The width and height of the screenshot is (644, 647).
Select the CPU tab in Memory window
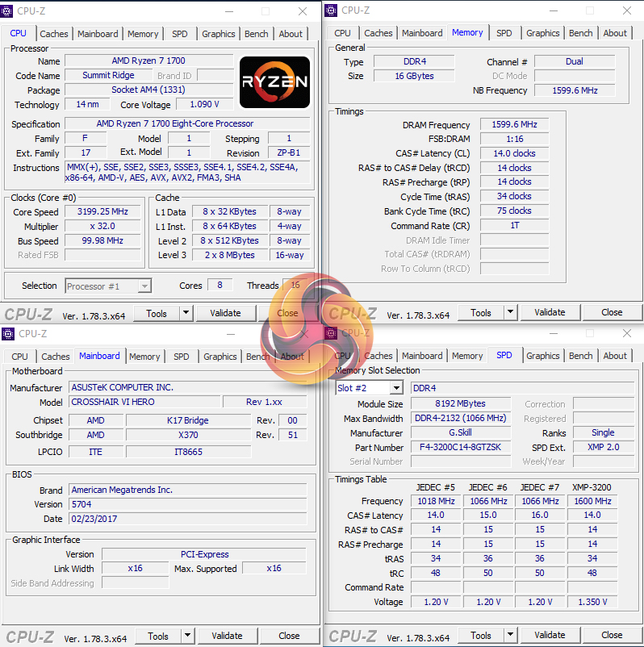(343, 33)
